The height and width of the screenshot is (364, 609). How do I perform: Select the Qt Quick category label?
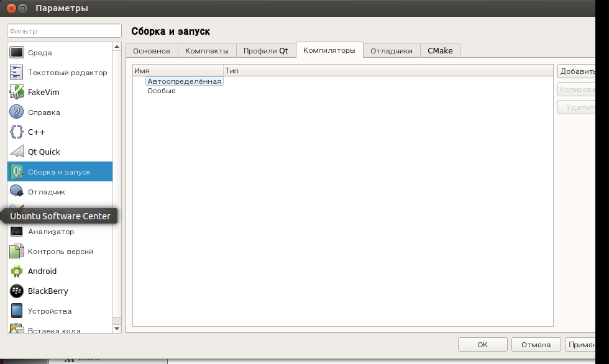(x=44, y=152)
